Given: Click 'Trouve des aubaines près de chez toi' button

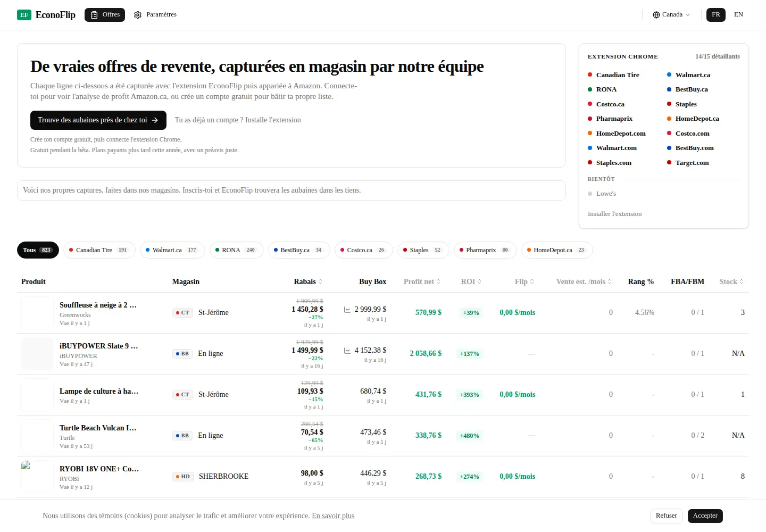Looking at the screenshot, I should (x=98, y=120).
